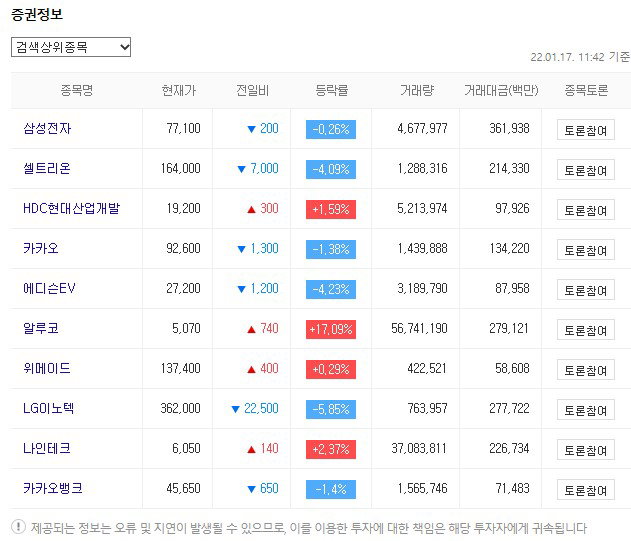The width and height of the screenshot is (631, 541).
Task: Click the 362,000 current price
Action: tap(181, 408)
